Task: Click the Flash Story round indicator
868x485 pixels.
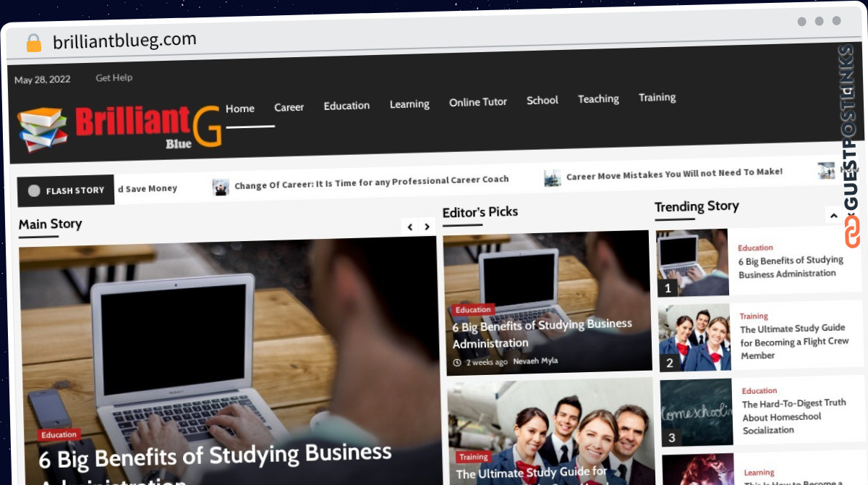Action: click(34, 191)
